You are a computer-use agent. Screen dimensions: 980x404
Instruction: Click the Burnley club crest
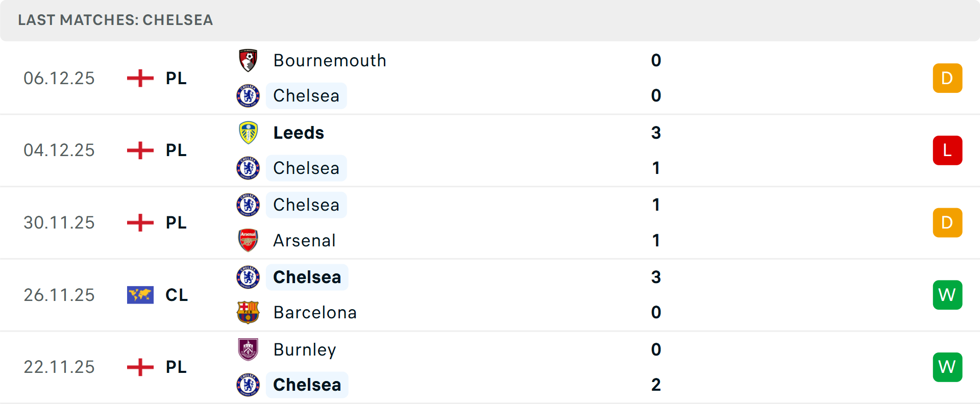(248, 349)
